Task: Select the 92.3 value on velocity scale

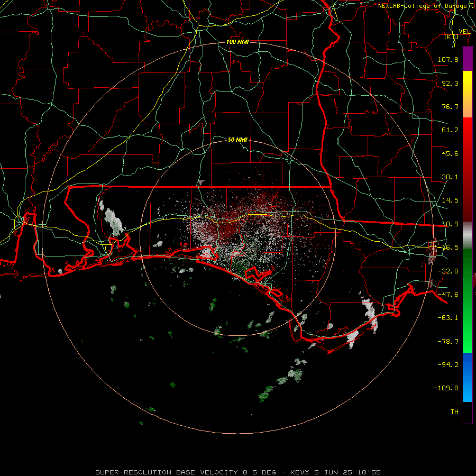Action: click(450, 83)
